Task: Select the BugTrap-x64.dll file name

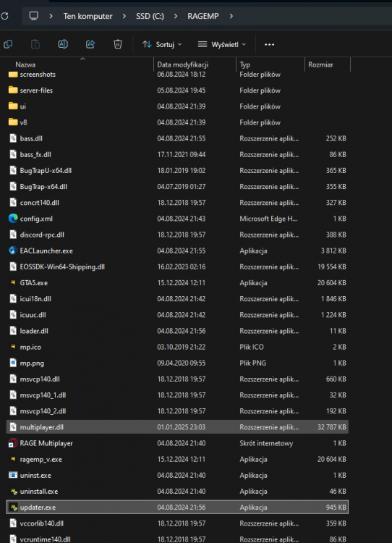Action: click(x=43, y=186)
